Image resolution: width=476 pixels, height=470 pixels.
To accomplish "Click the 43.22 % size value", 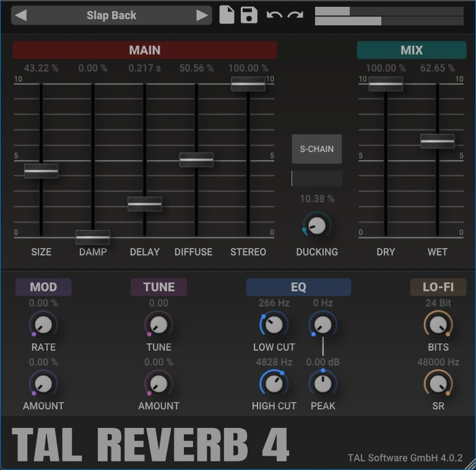I will [41, 68].
